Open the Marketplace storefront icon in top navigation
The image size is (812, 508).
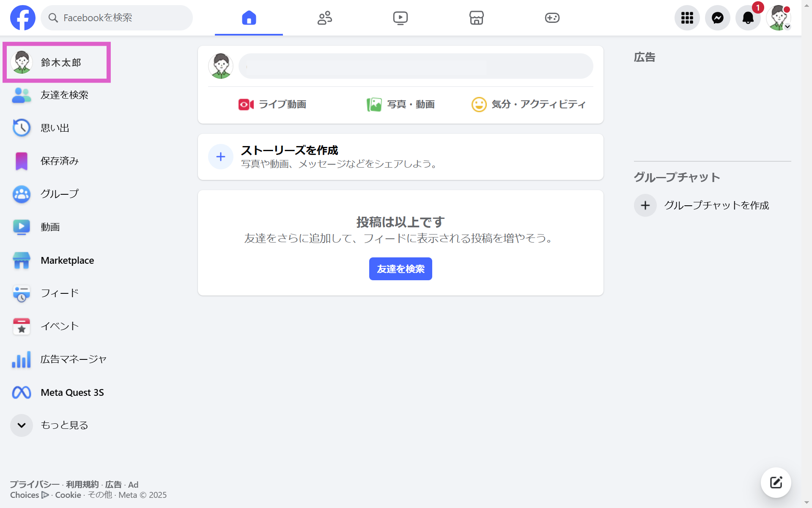click(476, 18)
